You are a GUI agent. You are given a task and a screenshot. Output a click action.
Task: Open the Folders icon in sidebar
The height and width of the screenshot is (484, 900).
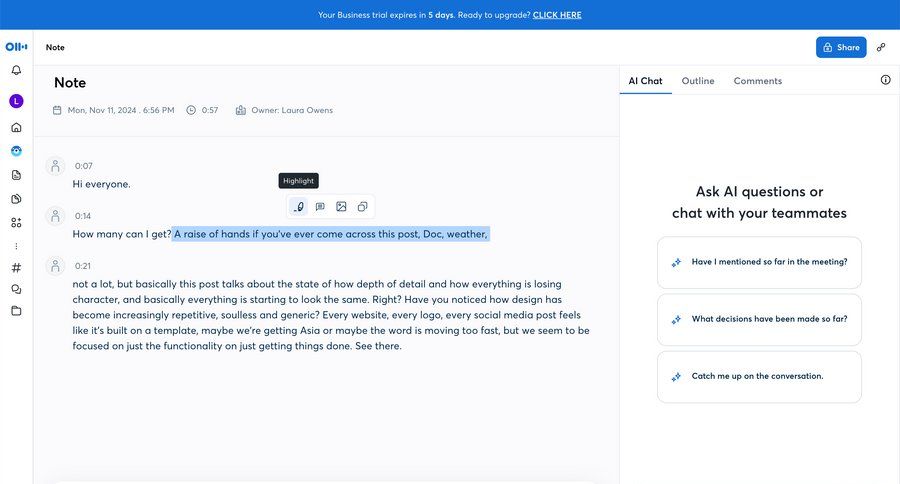(16, 311)
